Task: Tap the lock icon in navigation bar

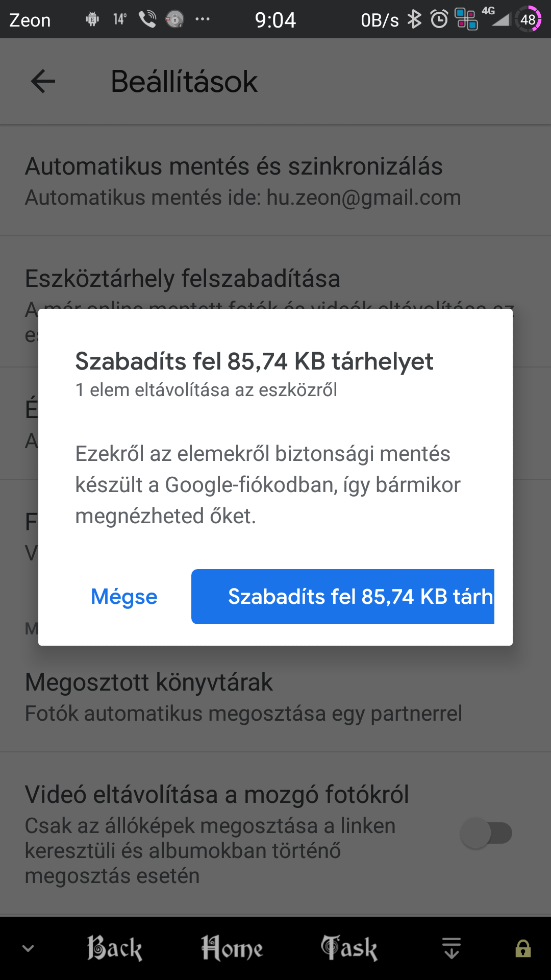Action: point(523,949)
